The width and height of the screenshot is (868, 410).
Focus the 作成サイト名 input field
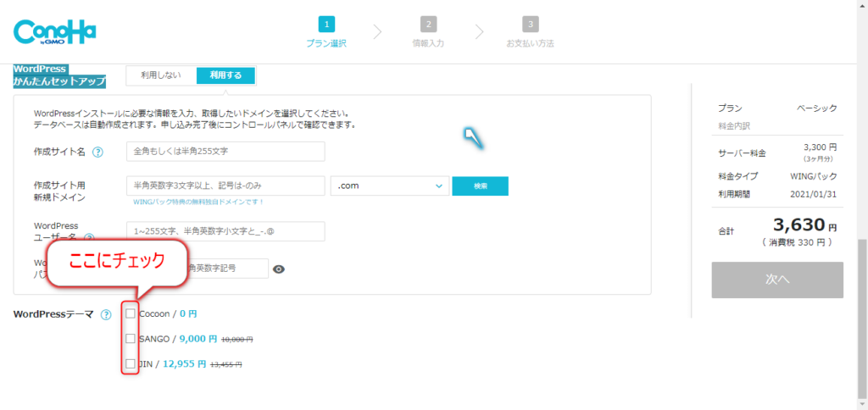(x=225, y=151)
